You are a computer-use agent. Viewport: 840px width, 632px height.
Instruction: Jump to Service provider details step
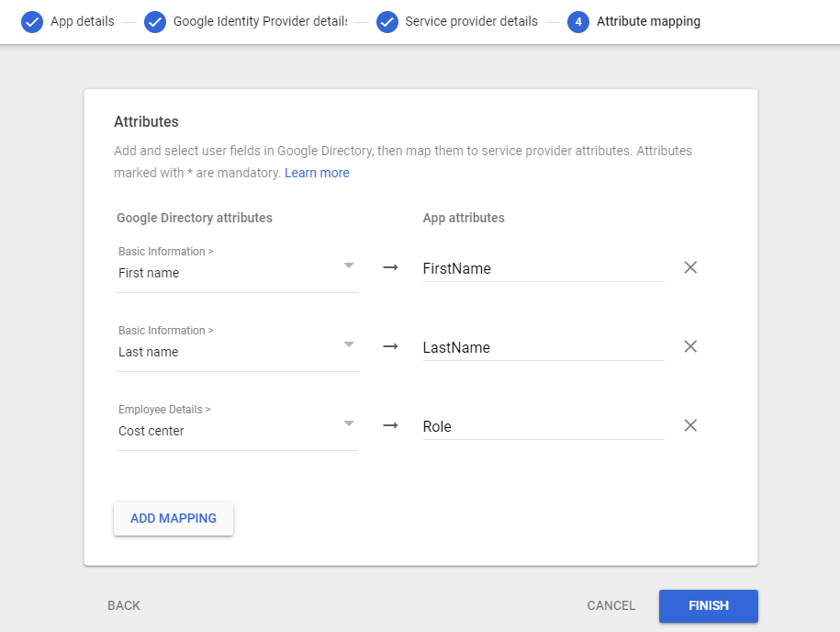[x=471, y=21]
